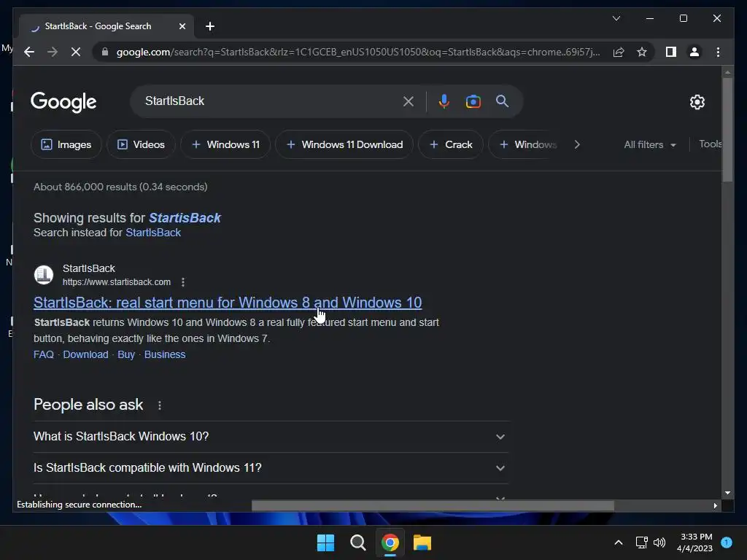Clear the search box text
The width and height of the screenshot is (747, 560).
click(409, 101)
